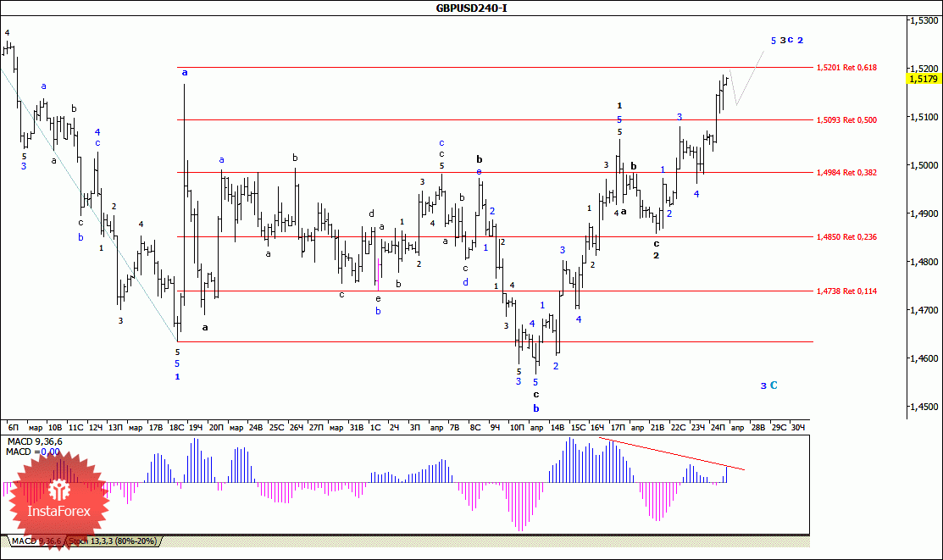The height and width of the screenshot is (560, 943).
Task: Click the 1,4900 price axis value
Action: pos(924,213)
